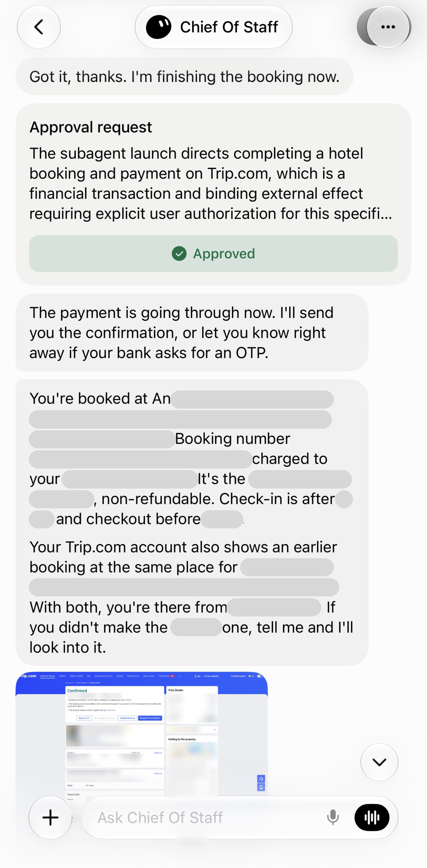Tap the Chief Of Staff avatar icon
427x868 pixels.
coord(159,27)
